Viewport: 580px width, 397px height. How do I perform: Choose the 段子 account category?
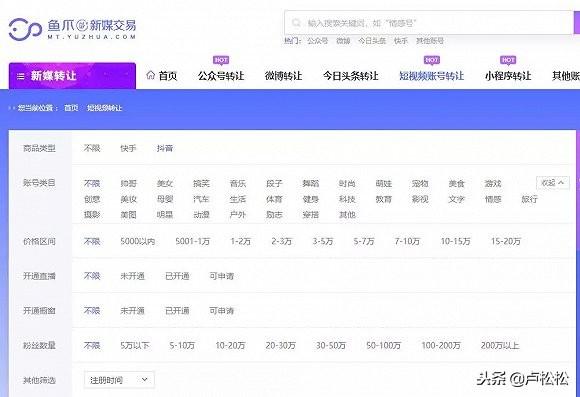pyautogui.click(x=274, y=184)
